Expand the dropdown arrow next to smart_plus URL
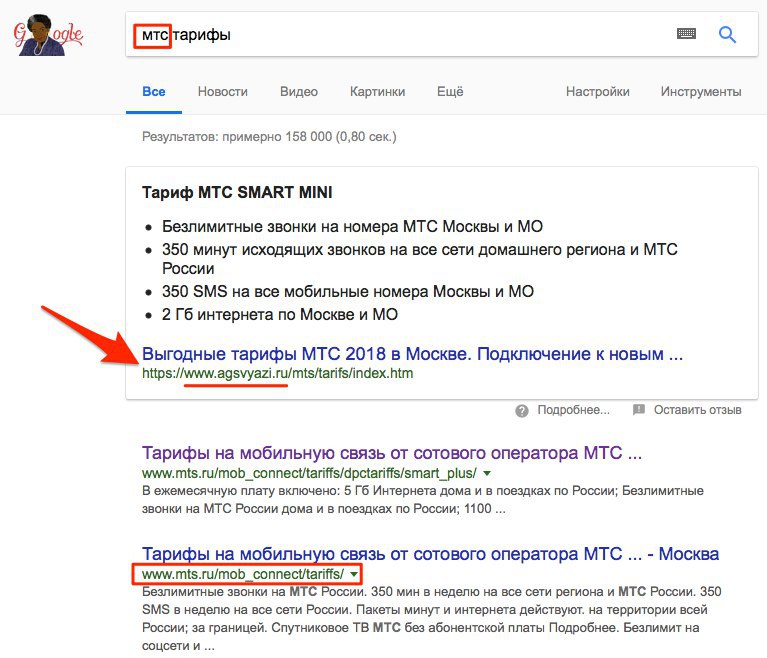The width and height of the screenshot is (767, 658). (487, 474)
